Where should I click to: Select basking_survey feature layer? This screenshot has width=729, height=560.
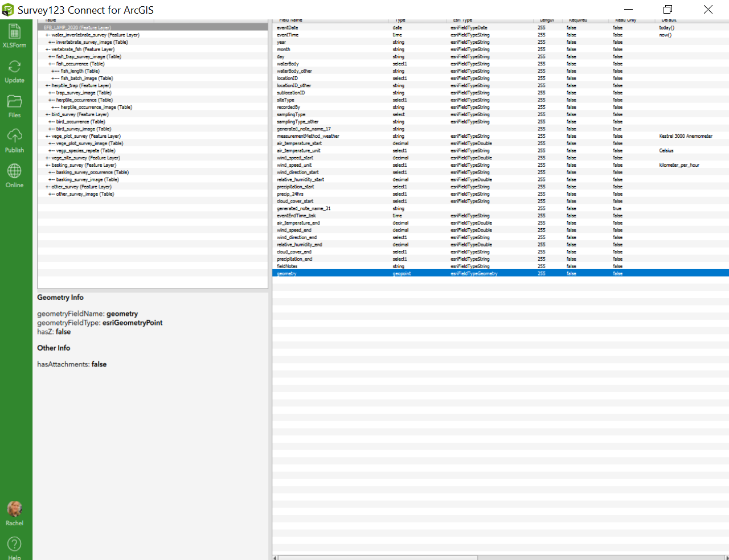pos(84,165)
